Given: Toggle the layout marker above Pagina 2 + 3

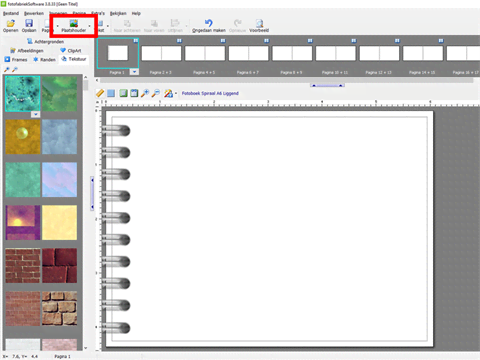Looking at the screenshot, I should click(x=179, y=41).
